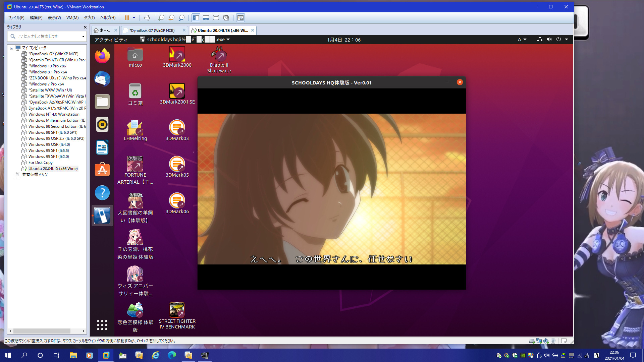Toggle the console view icon in toolbar
644x362 pixels.
click(240, 18)
